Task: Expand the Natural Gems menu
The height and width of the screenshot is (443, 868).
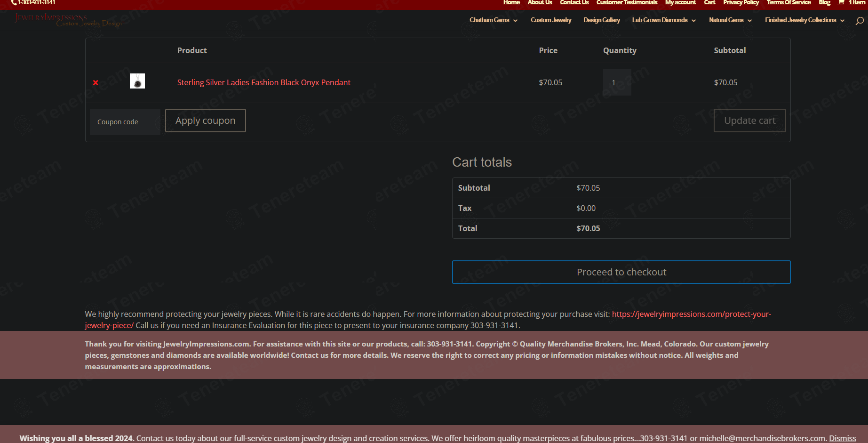Action: [730, 20]
